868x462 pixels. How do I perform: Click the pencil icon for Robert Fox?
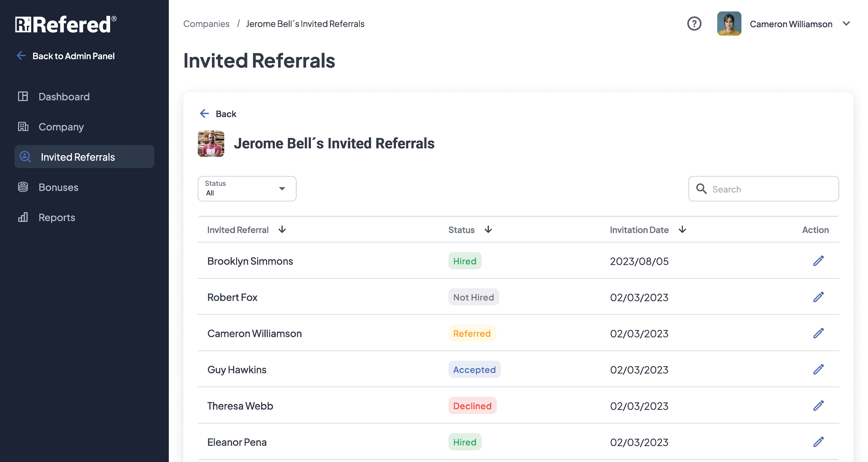[x=819, y=297]
